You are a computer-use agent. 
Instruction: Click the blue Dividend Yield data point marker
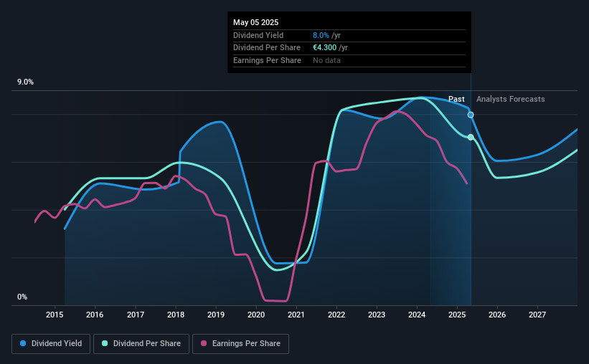(471, 115)
